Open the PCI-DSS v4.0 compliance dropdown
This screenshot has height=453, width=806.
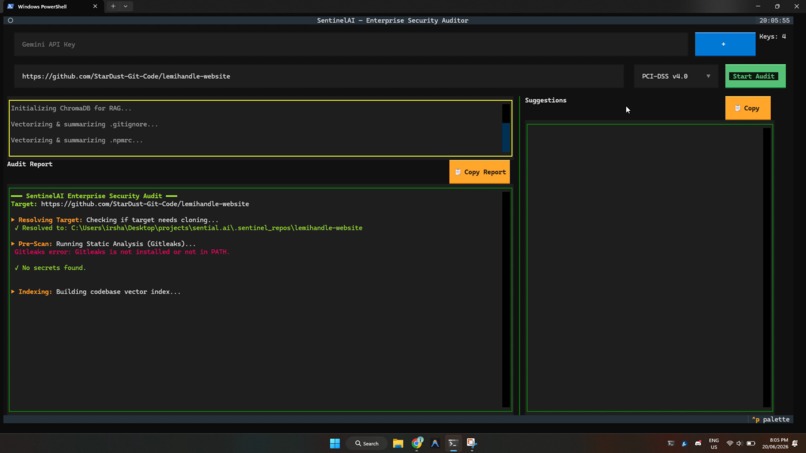tap(675, 76)
